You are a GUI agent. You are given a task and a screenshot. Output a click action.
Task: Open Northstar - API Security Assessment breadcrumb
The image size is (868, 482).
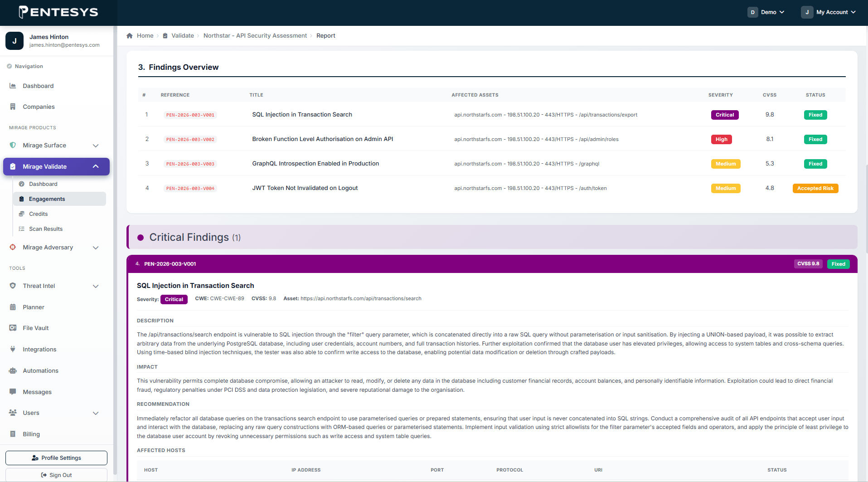[255, 35]
